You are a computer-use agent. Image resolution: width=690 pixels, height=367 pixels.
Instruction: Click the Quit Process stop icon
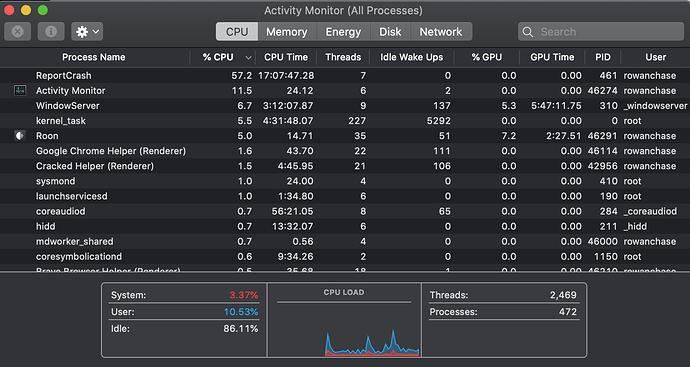tap(18, 32)
